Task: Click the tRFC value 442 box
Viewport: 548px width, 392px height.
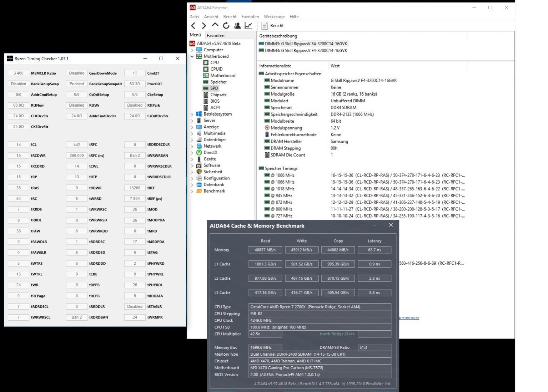Action: click(x=77, y=145)
